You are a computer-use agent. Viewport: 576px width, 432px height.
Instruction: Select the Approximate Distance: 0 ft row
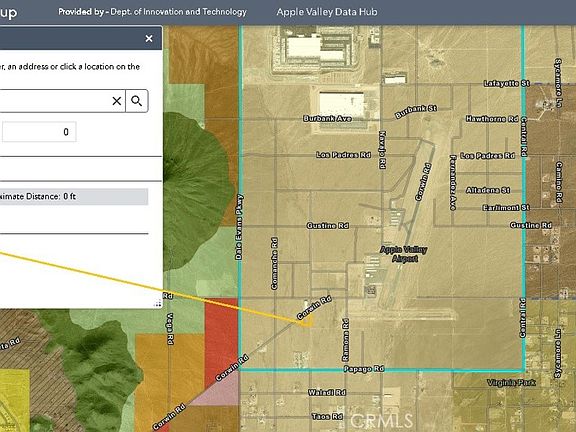[73, 197]
